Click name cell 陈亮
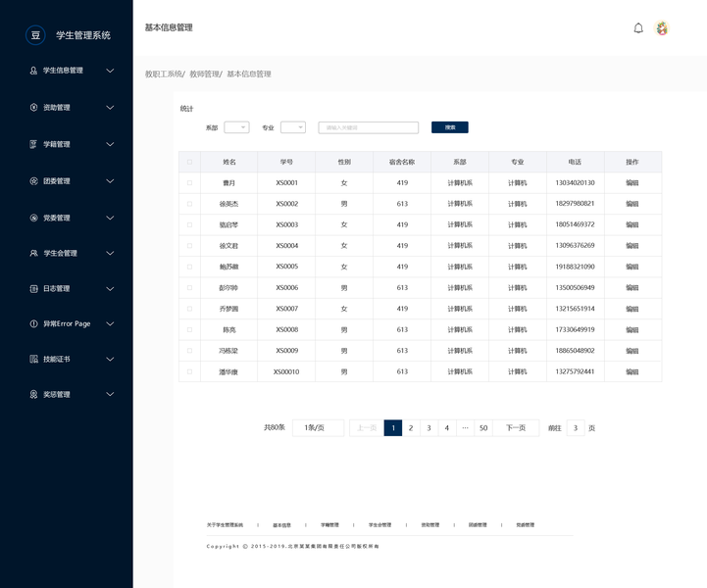The image size is (707, 588). [229, 330]
